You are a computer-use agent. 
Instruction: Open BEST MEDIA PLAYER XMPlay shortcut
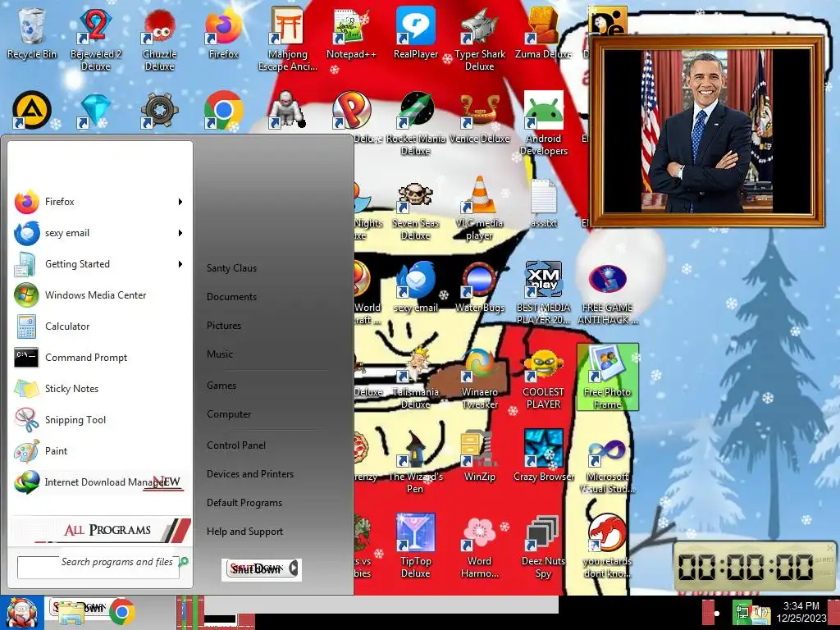pos(543,294)
